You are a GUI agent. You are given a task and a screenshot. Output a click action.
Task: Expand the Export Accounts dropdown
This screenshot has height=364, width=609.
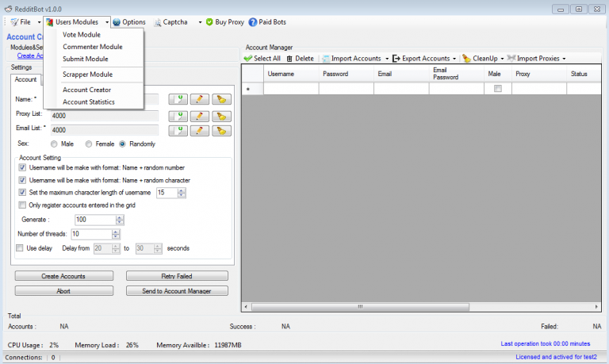click(454, 59)
